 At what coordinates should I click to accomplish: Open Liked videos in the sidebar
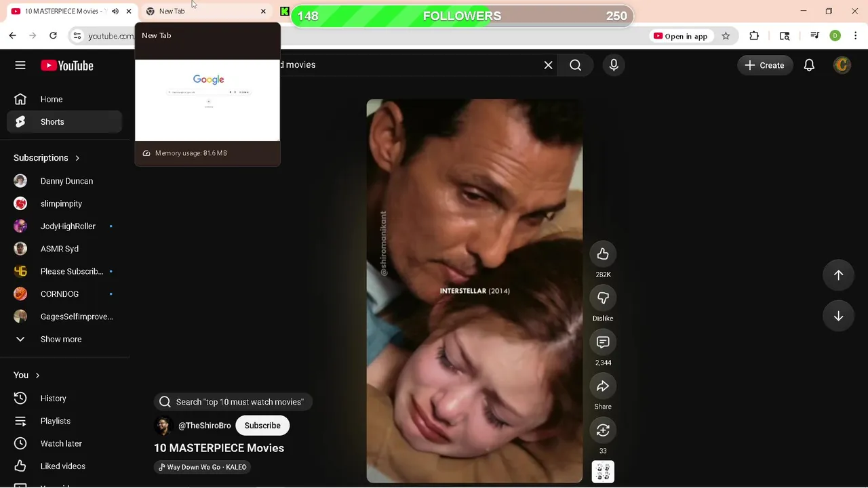point(64,466)
